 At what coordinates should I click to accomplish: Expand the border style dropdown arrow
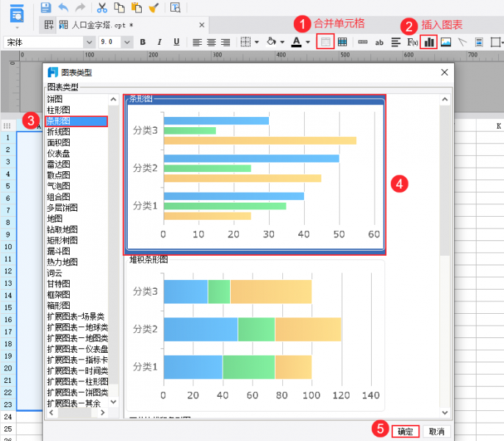click(256, 42)
